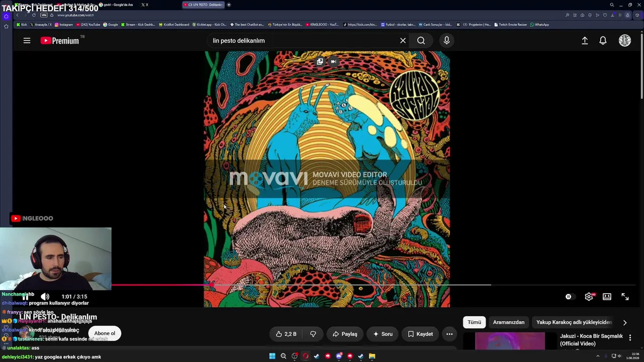Screen dimensions: 644x362
Task: Open Discord from the taskbar
Action: (339, 356)
